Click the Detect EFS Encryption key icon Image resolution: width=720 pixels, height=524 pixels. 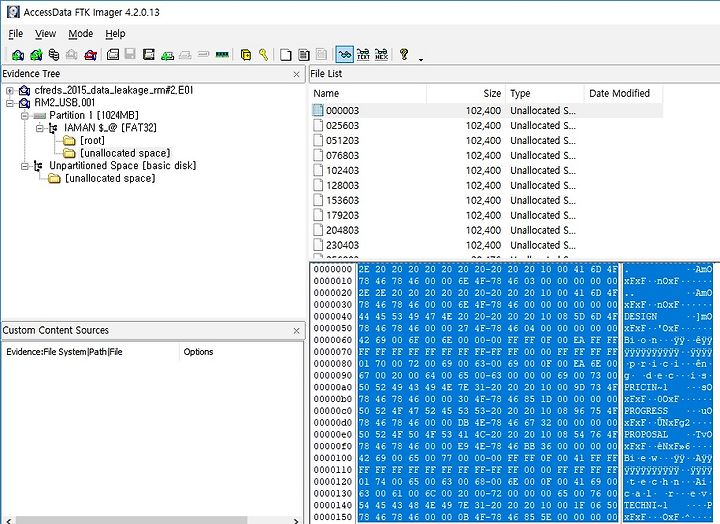tap(264, 55)
